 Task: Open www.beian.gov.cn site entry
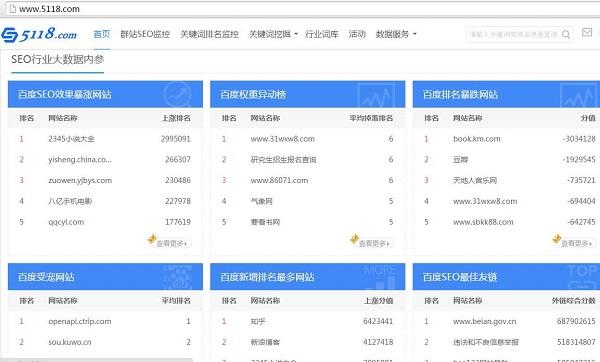(x=485, y=321)
